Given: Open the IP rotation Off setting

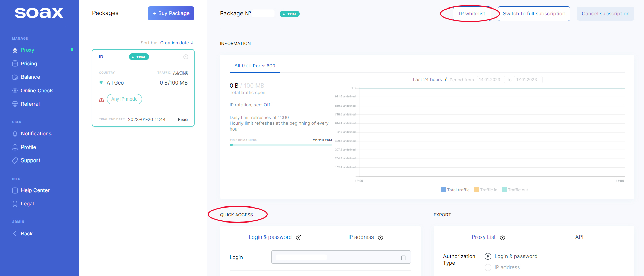Looking at the screenshot, I should (267, 105).
